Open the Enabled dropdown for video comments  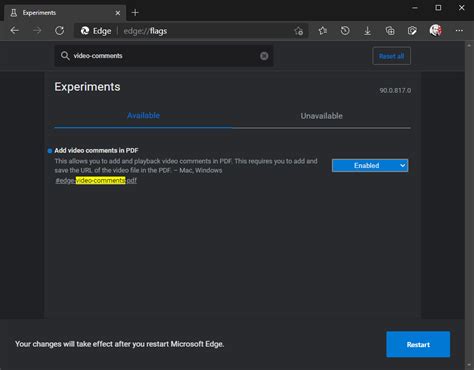pos(370,165)
